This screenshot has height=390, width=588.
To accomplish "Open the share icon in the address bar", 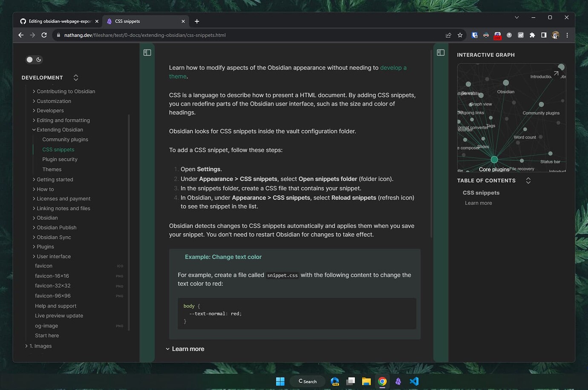I will coord(448,35).
